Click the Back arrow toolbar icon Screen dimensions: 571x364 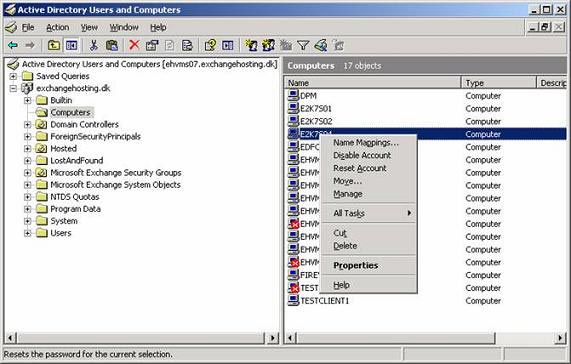[13, 45]
